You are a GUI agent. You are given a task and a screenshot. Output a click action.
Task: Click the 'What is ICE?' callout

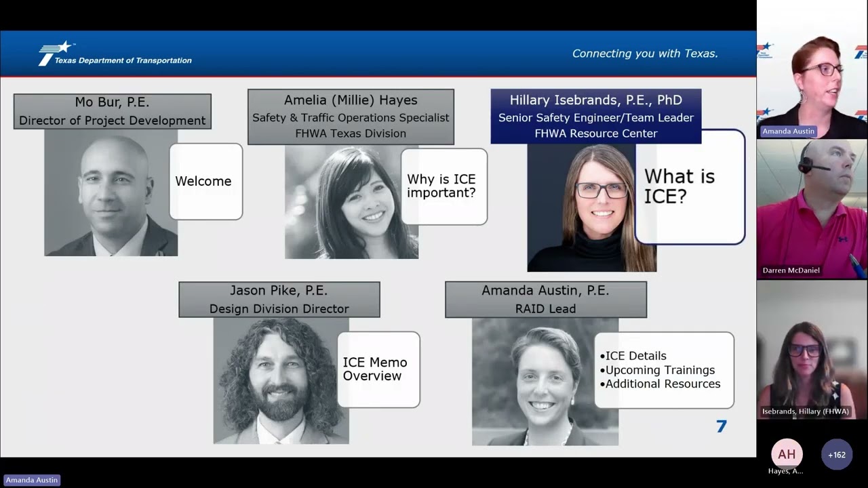(690, 186)
